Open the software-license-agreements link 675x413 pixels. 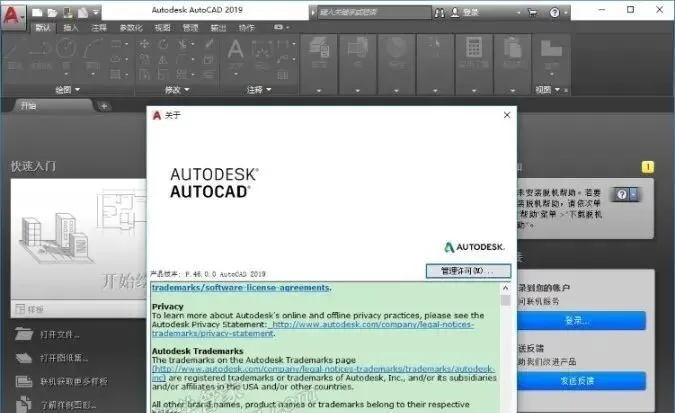tap(241, 287)
